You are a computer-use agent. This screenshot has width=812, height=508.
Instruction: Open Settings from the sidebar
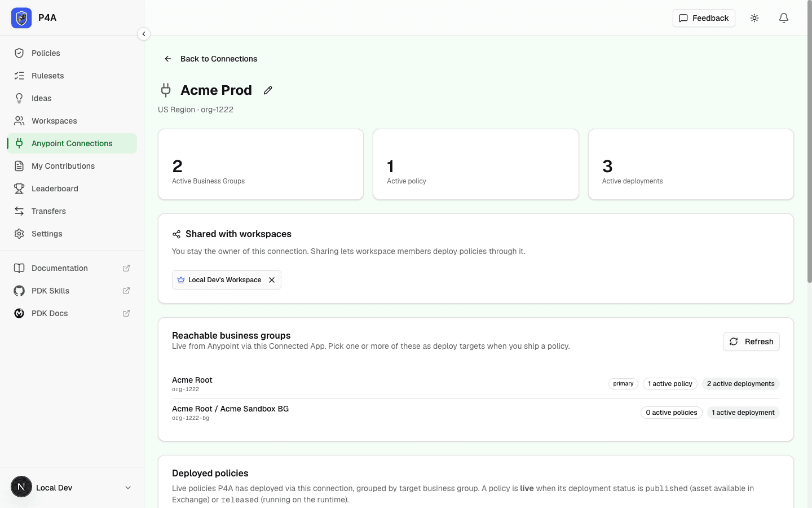pos(72,234)
